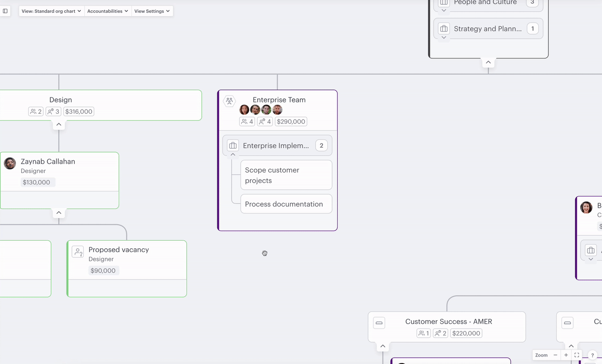Click the Zoom plus button
Viewport: 602px width, 364px height.
pos(566,355)
